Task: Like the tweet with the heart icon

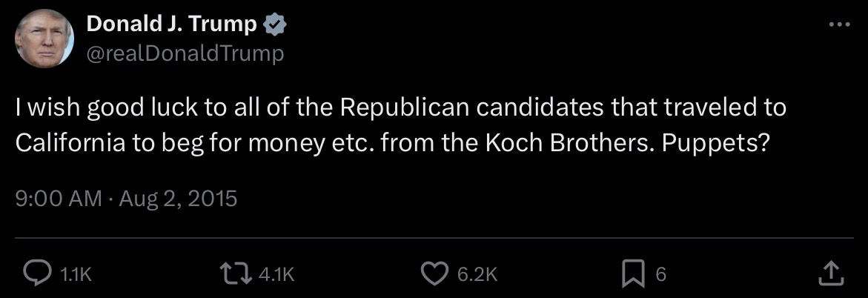Action: pos(434,274)
